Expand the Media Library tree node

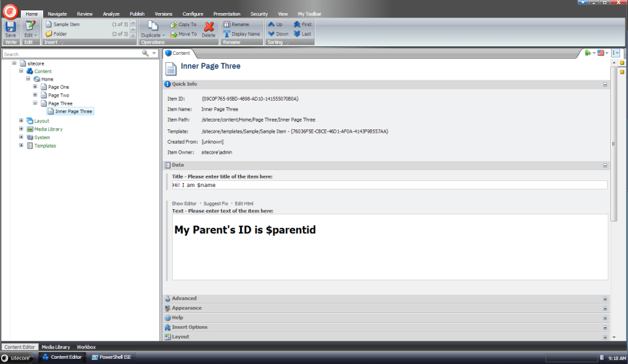click(21, 129)
